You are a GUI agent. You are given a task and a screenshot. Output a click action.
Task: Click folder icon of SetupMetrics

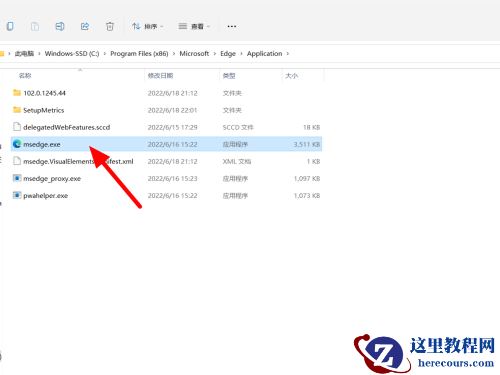[x=17, y=110]
